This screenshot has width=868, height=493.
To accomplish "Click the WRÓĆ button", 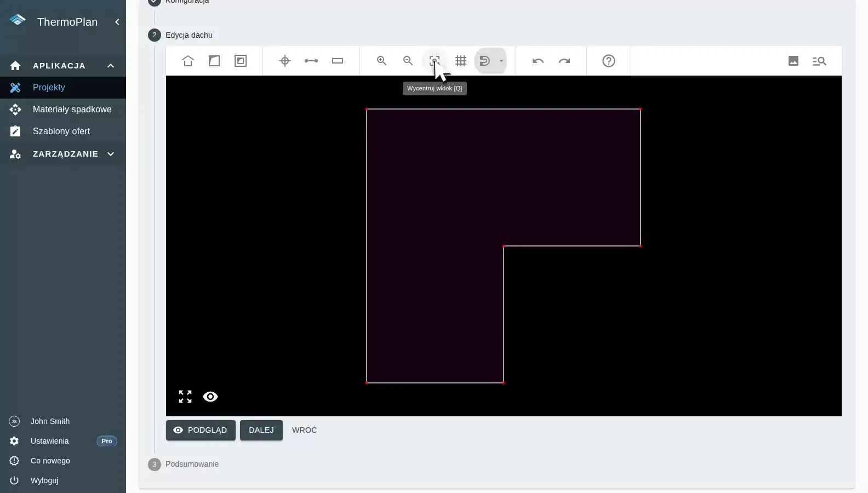I will click(304, 430).
